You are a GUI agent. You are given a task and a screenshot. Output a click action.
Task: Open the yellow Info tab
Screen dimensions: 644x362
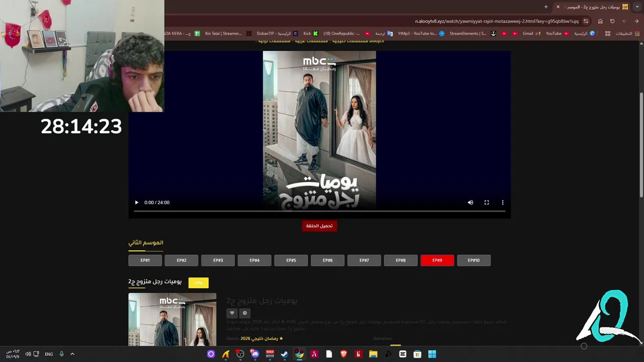point(198,283)
